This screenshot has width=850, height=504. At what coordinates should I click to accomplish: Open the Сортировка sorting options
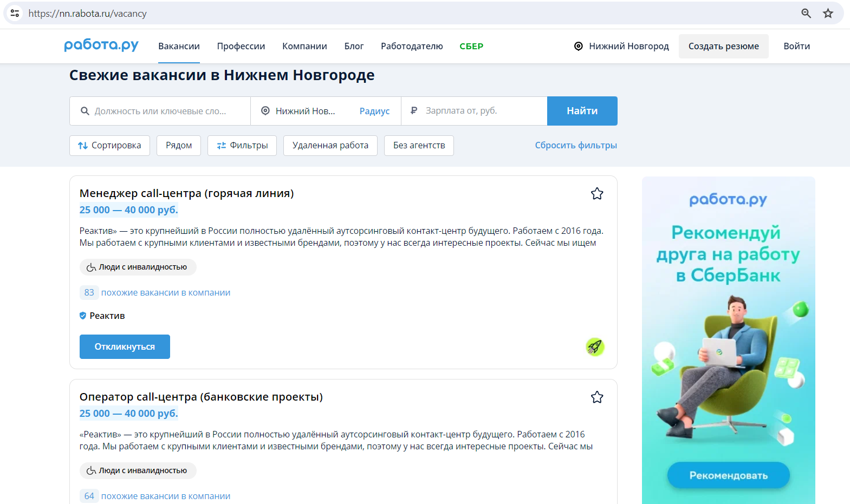pos(109,146)
